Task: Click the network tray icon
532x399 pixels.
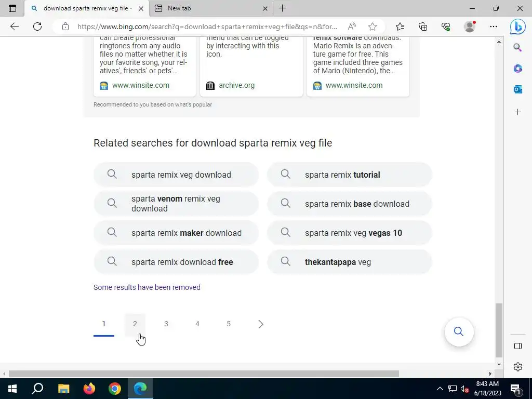Action: pos(453,389)
